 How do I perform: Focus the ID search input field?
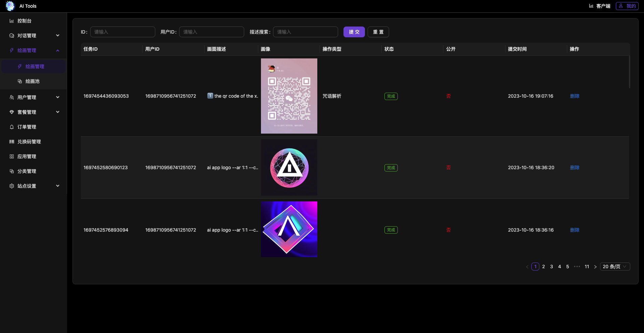click(x=122, y=32)
